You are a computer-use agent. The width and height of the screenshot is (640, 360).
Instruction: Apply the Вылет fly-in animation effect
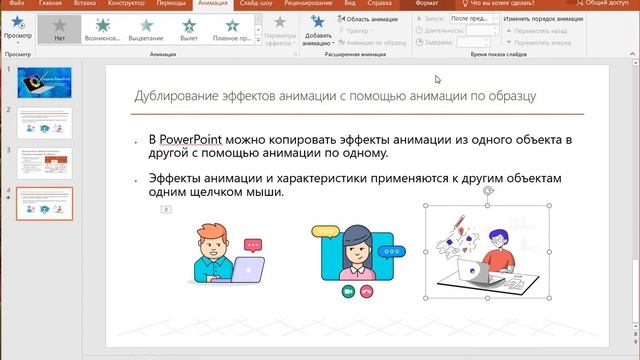tap(189, 29)
